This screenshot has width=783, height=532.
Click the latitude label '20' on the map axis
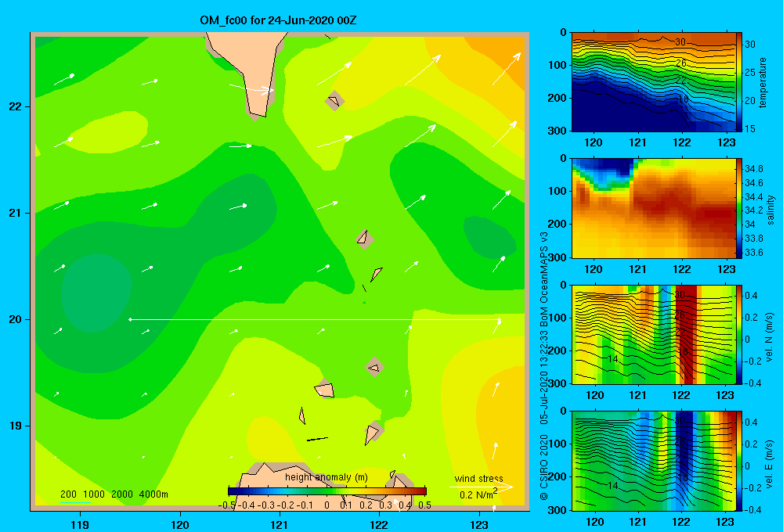pyautogui.click(x=15, y=319)
